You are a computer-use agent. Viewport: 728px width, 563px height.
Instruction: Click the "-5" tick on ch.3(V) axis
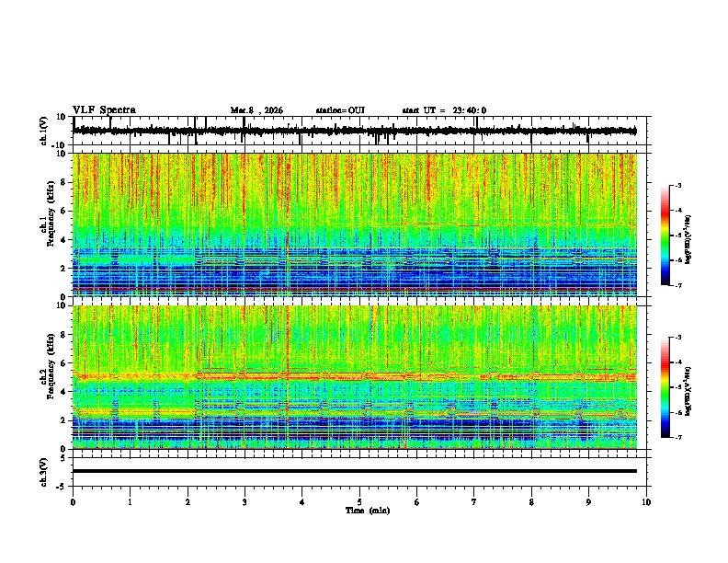(x=62, y=487)
